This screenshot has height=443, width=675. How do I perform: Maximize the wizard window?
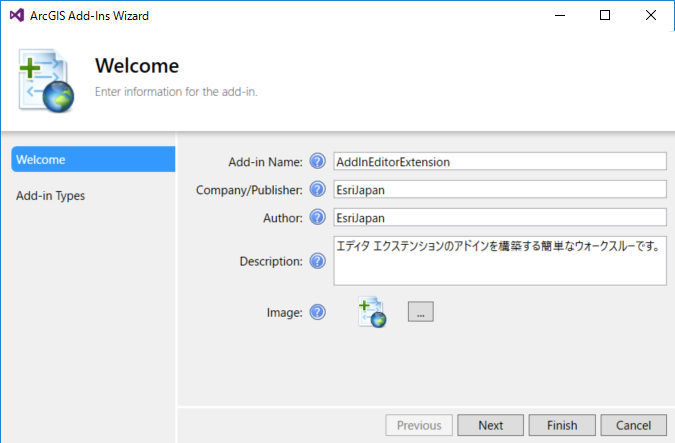click(x=605, y=15)
